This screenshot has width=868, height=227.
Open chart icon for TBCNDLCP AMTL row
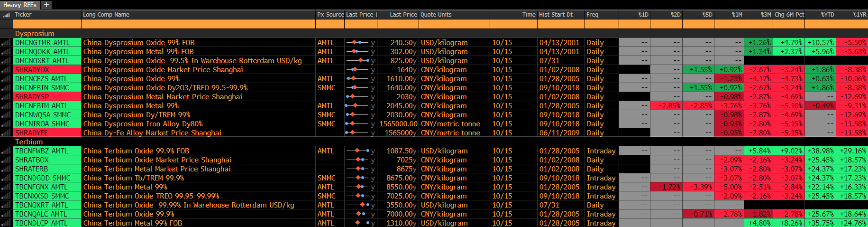pyautogui.click(x=6, y=223)
